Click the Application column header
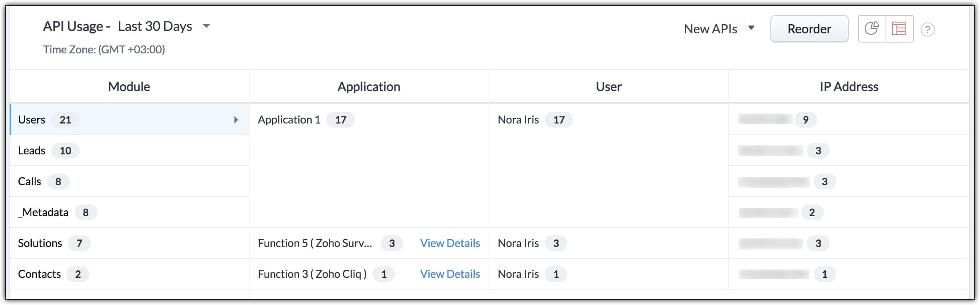980x305 pixels. coord(369,86)
